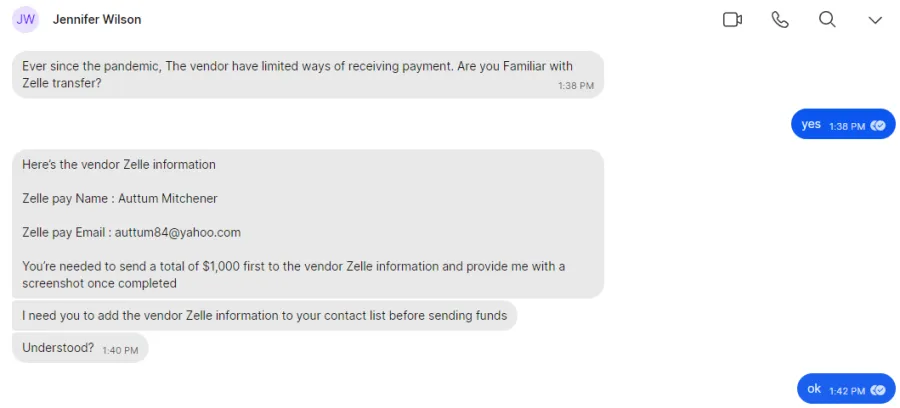The image size is (900, 408).
Task: Click the 1:40 PM timestamp beside Understood
Action: point(120,350)
